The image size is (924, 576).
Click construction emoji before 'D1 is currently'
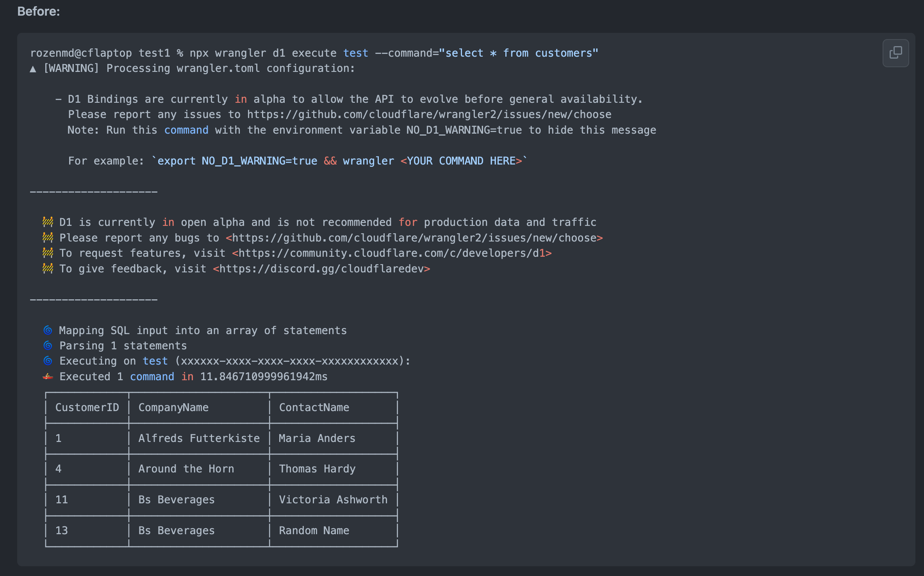pos(48,222)
